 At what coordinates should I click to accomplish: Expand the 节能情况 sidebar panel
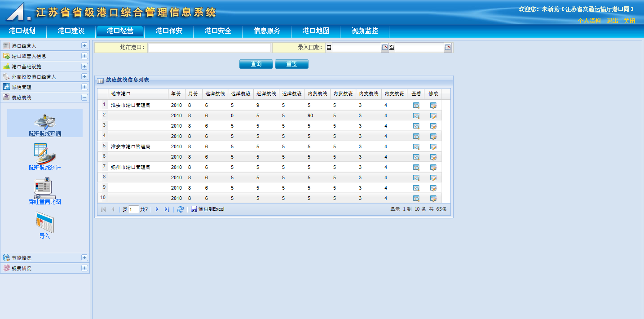(x=84, y=258)
